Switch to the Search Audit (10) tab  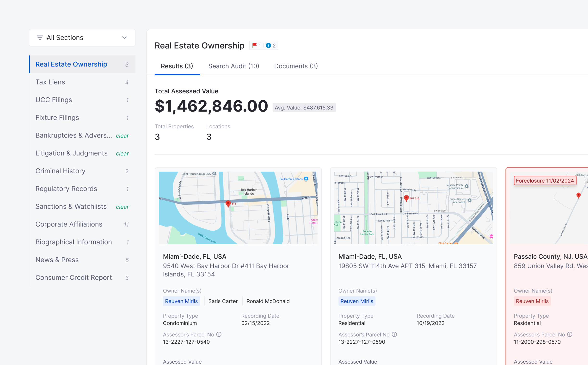coord(234,66)
